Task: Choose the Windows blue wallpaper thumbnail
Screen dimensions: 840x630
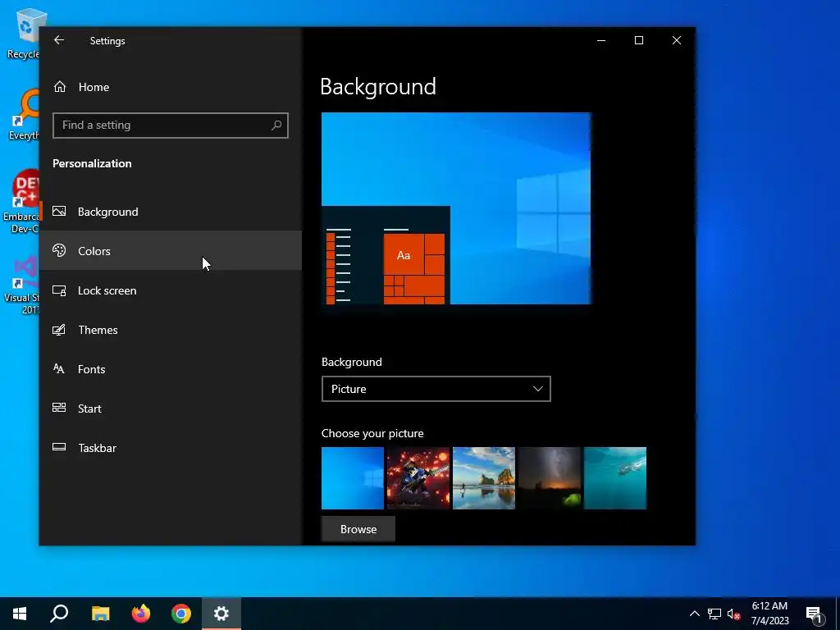Action: pyautogui.click(x=353, y=478)
